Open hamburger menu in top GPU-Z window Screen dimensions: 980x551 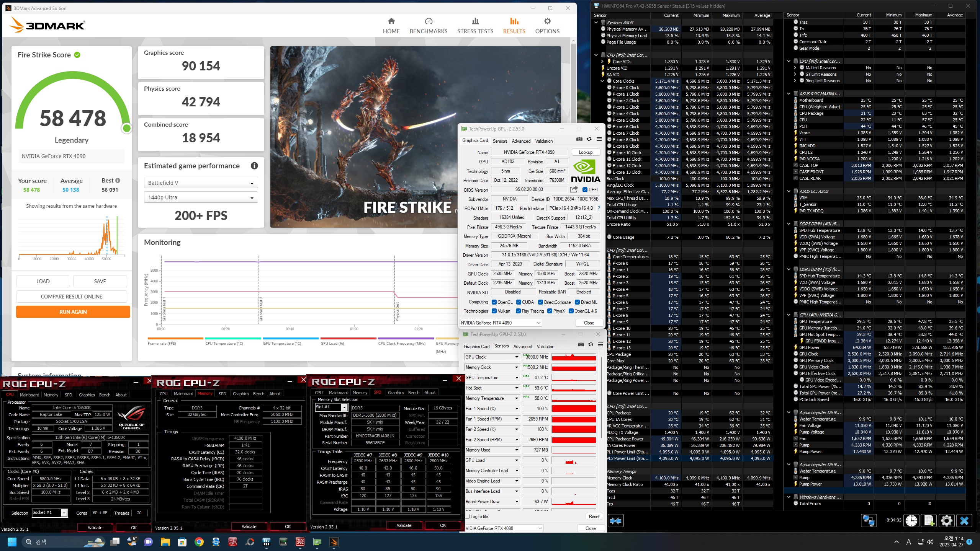click(x=599, y=139)
